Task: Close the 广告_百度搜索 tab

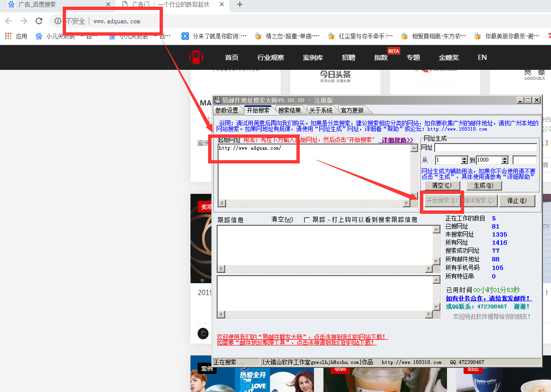Action: coord(108,5)
